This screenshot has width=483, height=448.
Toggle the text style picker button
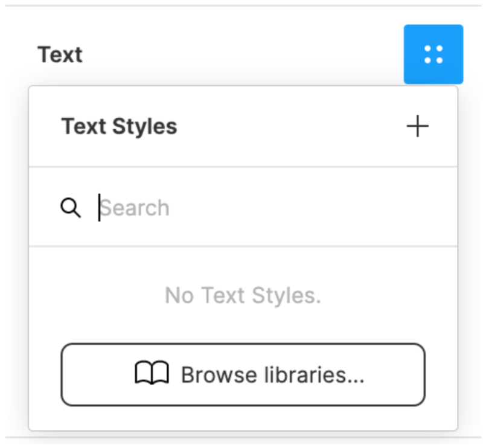[x=433, y=54]
